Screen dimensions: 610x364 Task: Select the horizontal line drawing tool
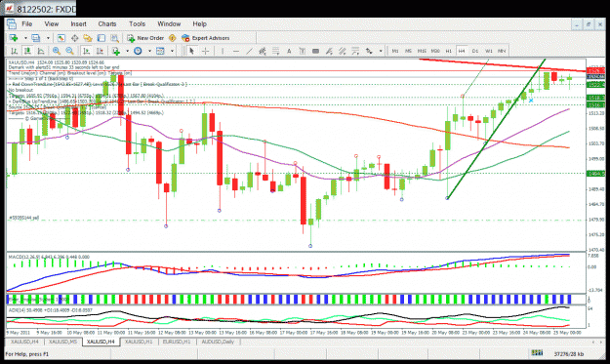tap(236, 51)
